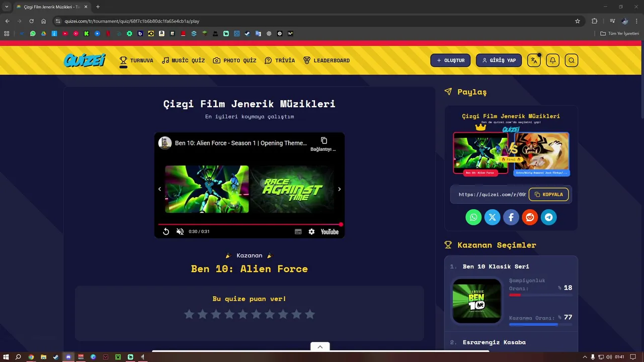Bookmark this page with the star icon
This screenshot has height=362, width=644.
[x=578, y=21]
